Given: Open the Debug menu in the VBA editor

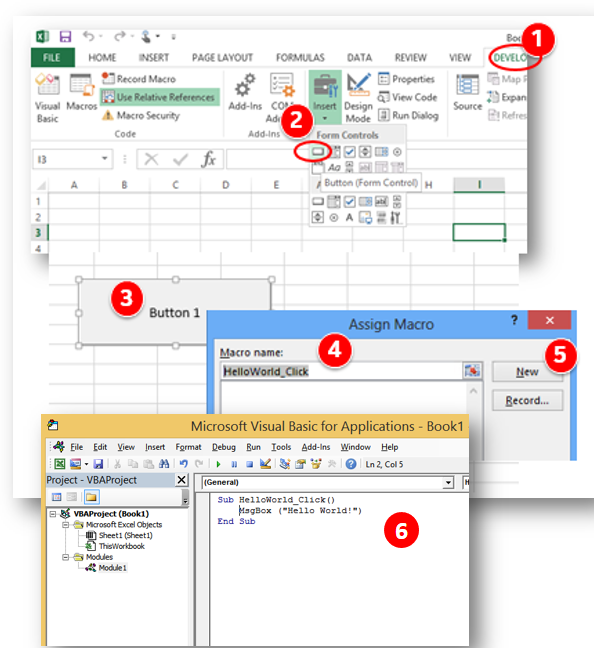Looking at the screenshot, I should pyautogui.click(x=224, y=447).
